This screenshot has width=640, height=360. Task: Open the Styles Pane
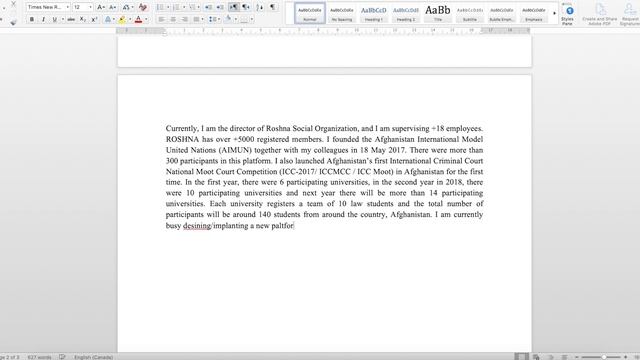pos(568,14)
